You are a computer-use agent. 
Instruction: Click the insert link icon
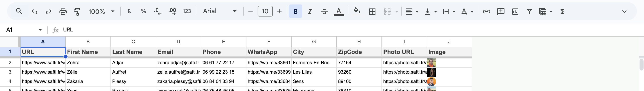click(x=486, y=11)
